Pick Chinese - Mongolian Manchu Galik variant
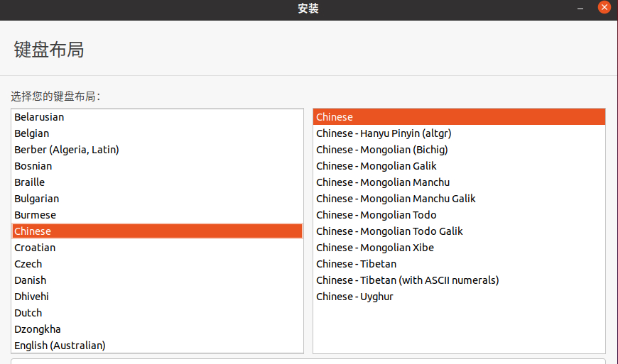Viewport: 618px width, 364px height. (x=459, y=199)
